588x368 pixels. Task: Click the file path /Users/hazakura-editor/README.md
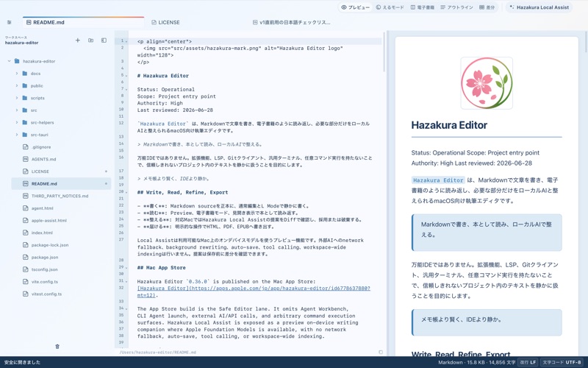coord(157,353)
